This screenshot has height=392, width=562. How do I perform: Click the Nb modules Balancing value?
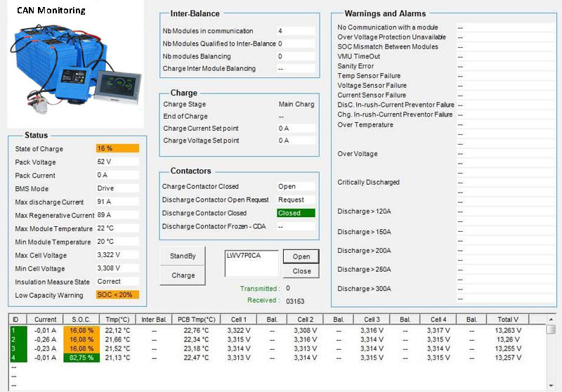(296, 56)
